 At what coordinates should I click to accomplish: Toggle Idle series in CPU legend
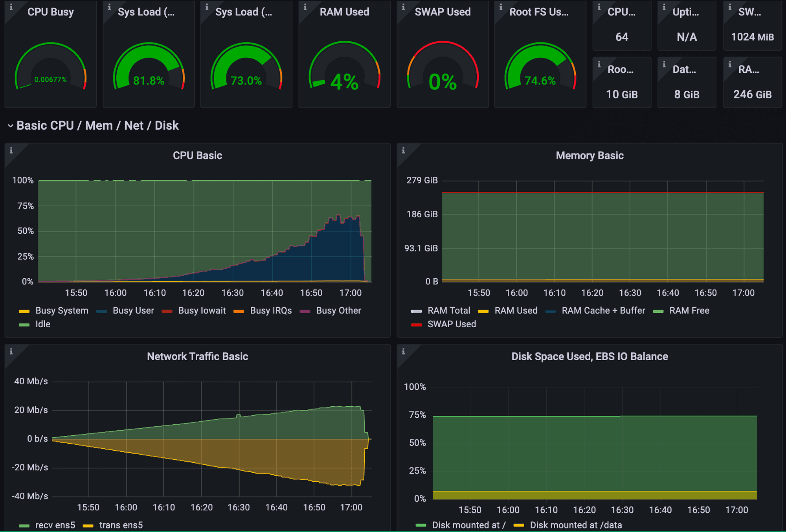pyautogui.click(x=42, y=324)
